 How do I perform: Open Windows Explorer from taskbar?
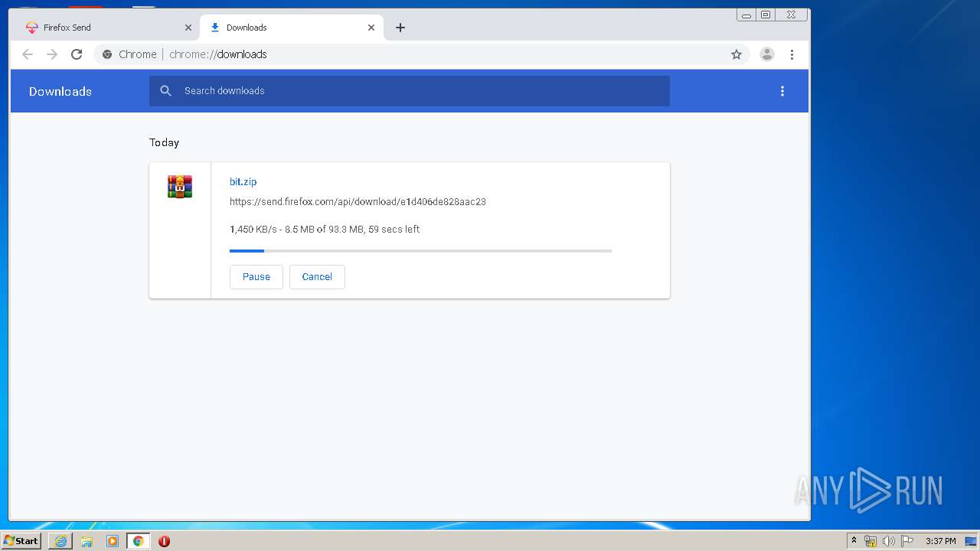pyautogui.click(x=87, y=541)
